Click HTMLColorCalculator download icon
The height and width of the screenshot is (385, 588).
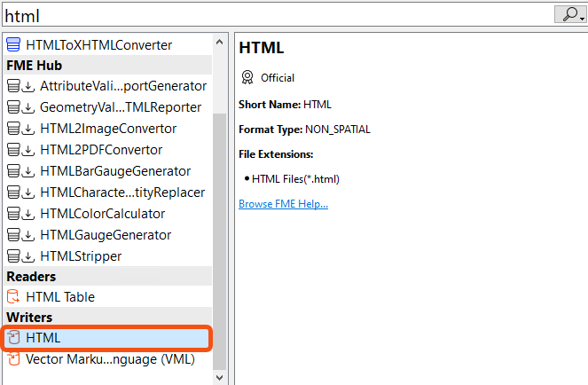[x=27, y=214]
